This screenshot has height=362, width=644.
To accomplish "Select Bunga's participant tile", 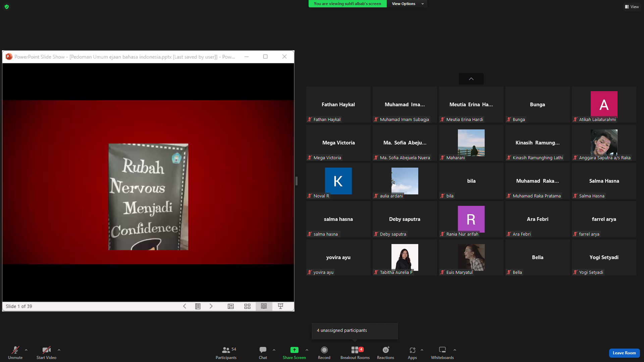I will coord(538,105).
